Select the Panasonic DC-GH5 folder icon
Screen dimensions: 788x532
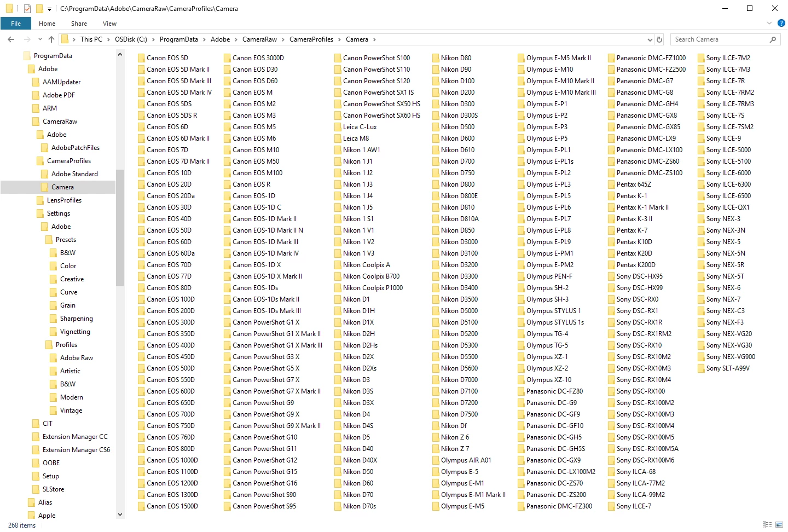click(x=521, y=437)
